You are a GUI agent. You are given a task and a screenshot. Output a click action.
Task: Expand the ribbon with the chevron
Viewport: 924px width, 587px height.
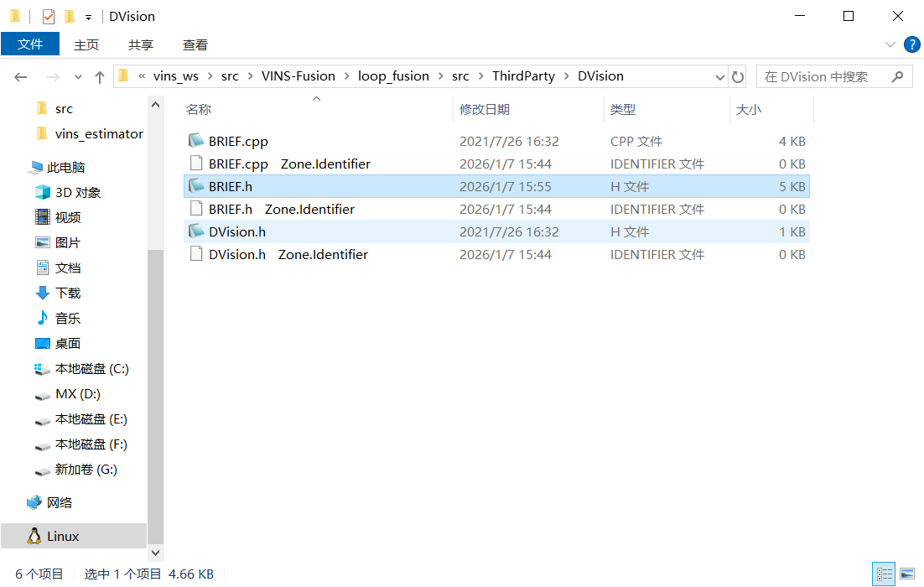(890, 44)
